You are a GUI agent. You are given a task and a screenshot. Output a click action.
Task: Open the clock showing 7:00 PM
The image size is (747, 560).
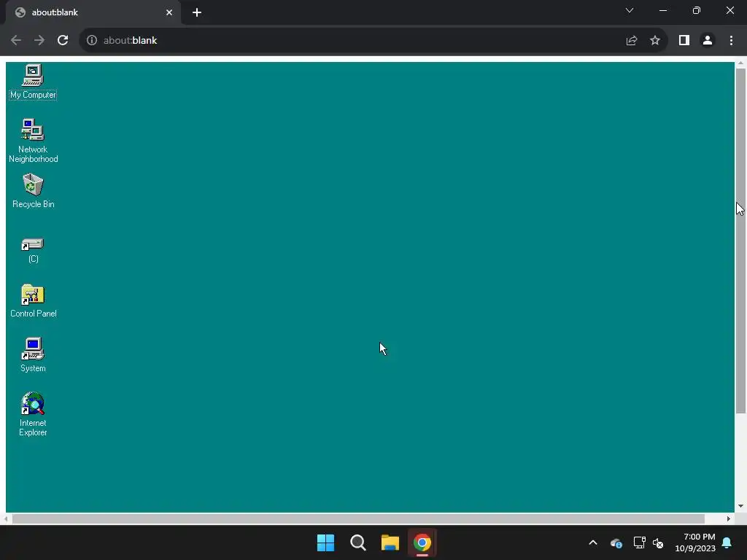coord(695,542)
